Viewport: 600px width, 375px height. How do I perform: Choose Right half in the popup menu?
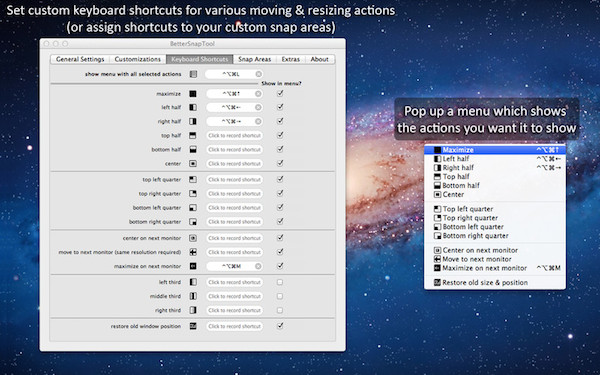tap(495, 168)
